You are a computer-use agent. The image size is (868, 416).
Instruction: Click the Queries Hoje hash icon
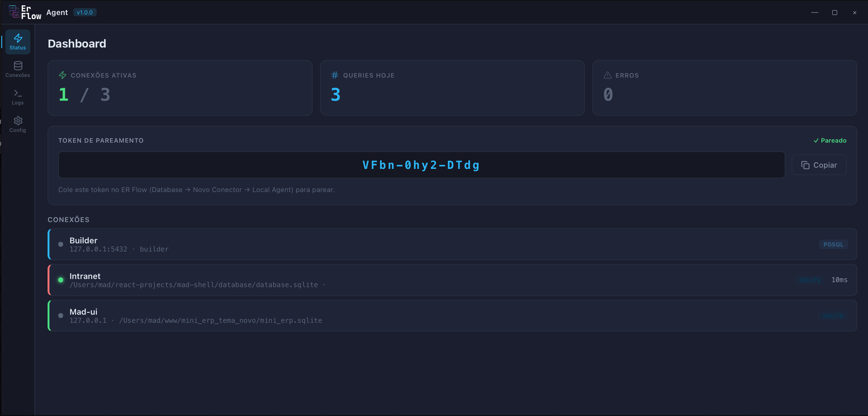click(x=334, y=75)
